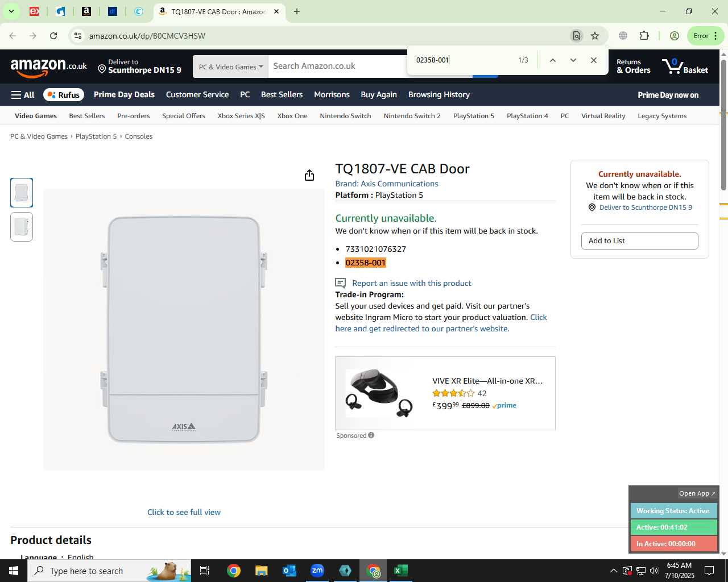Click Consoles breadcrumb link

(139, 136)
